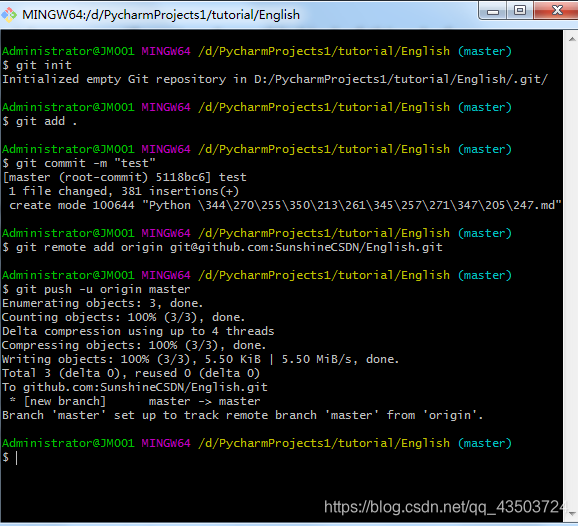
Task: Click the '$ git init' command line
Action: tap(37, 65)
